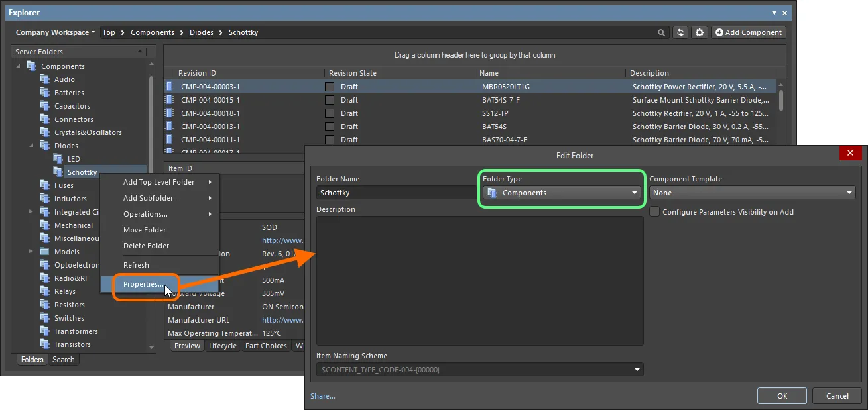The width and height of the screenshot is (868, 410).
Task: Toggle Draft state box for BAT54S-7-F
Action: 330,99
